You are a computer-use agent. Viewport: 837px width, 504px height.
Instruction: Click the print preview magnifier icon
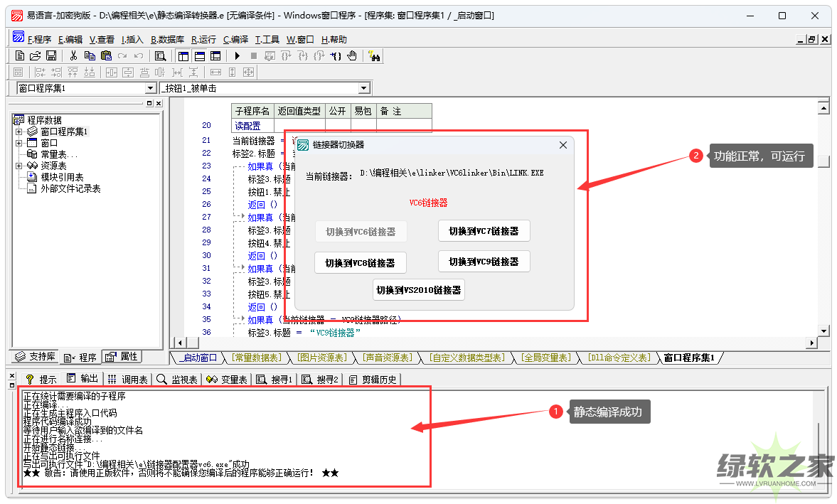coord(160,55)
